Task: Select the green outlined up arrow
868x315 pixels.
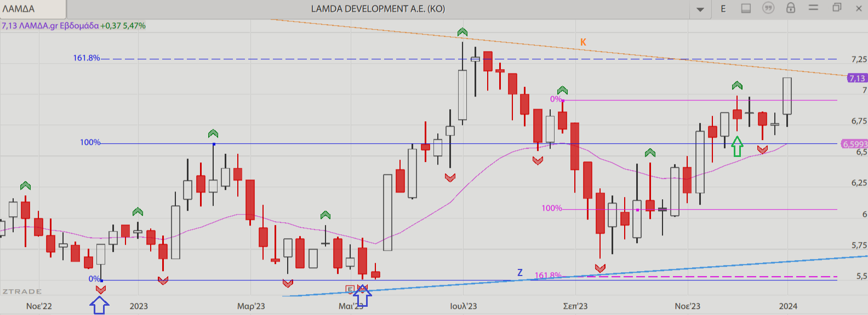Action: (738, 147)
